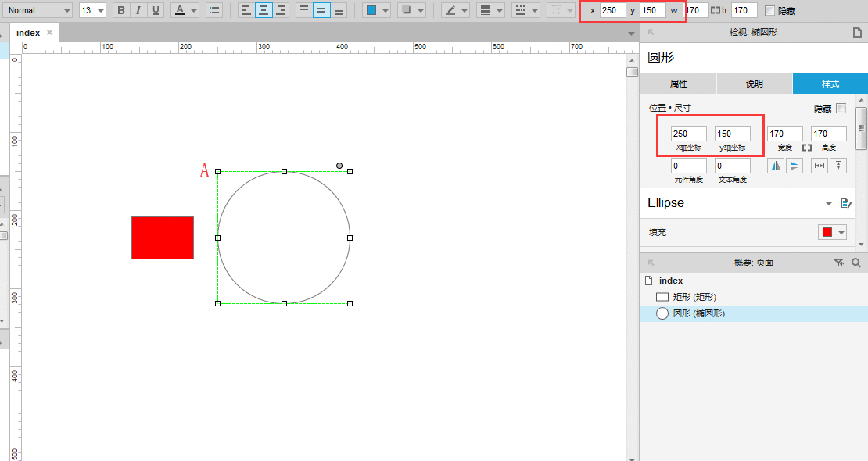Click the y field in top toolbar

(x=653, y=10)
